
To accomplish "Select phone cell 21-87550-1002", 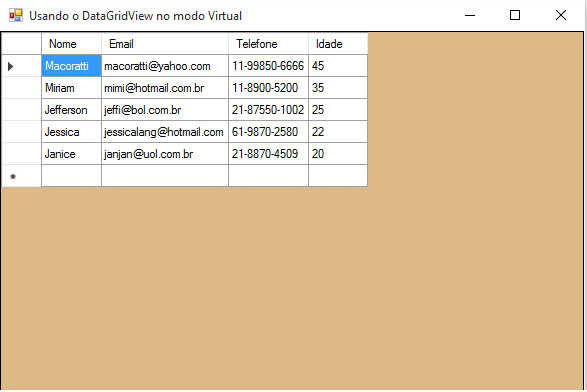I will (268, 110).
